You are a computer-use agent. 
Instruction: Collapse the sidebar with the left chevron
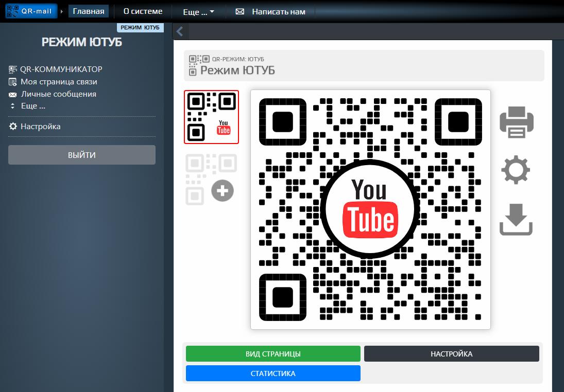click(x=180, y=31)
